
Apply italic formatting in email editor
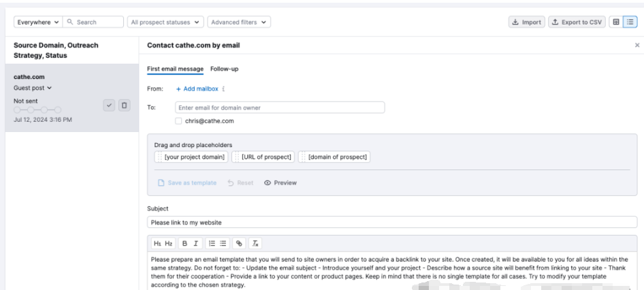pyautogui.click(x=195, y=243)
